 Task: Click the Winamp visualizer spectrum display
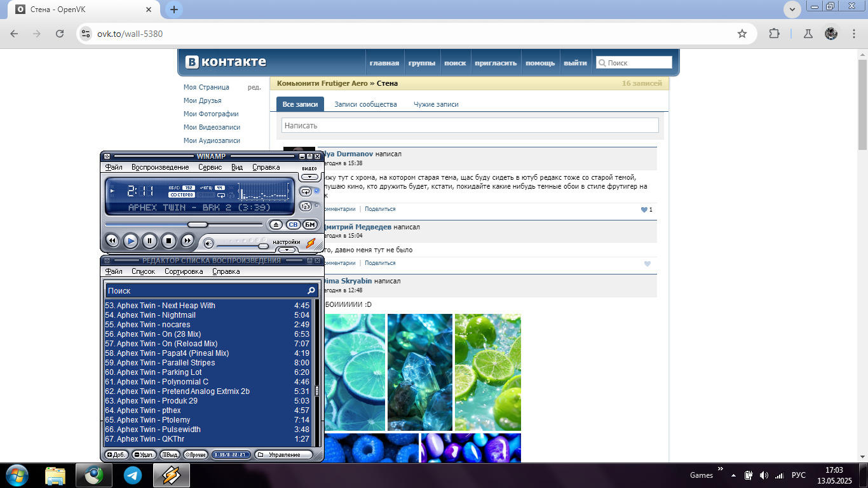263,191
